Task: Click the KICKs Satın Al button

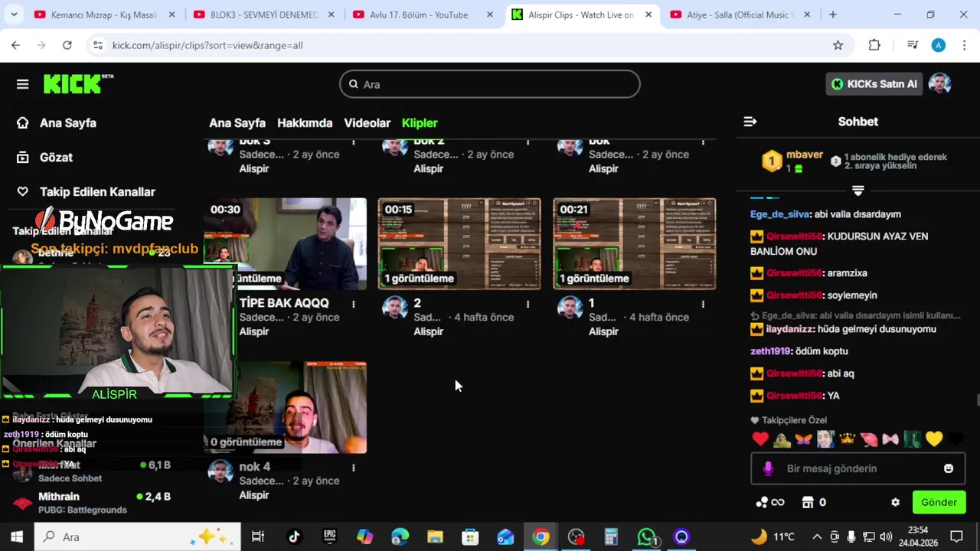Action: tap(874, 84)
